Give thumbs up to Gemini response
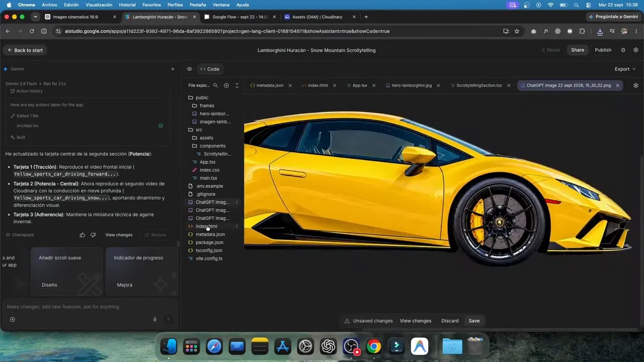 tap(83, 235)
